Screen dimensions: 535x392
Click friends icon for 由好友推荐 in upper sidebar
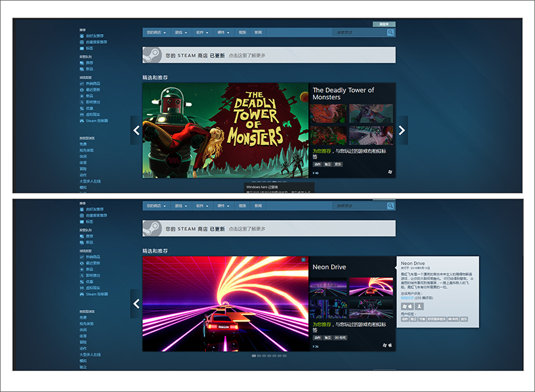(82, 36)
